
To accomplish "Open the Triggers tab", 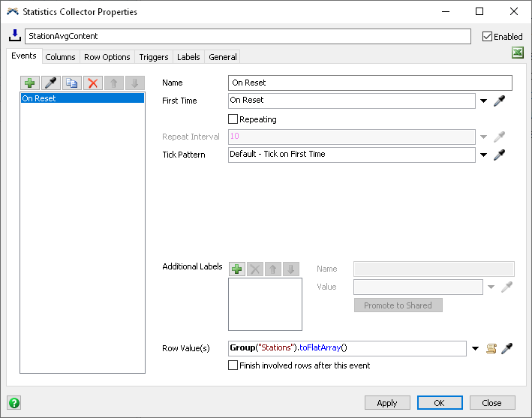I will [154, 57].
